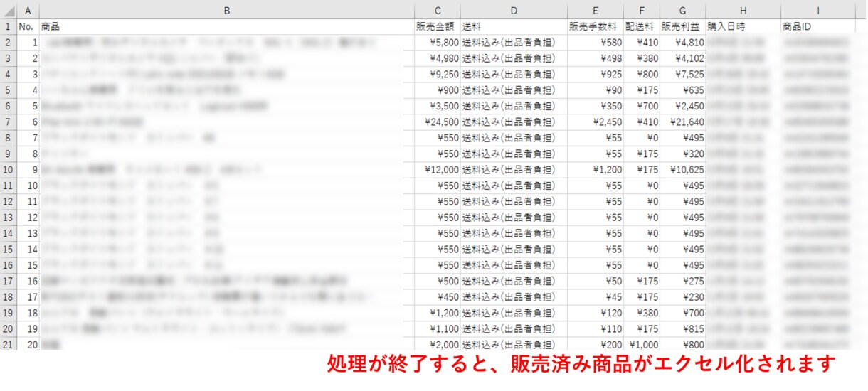Viewport: 868px width, 391px height.
Task: Select the cell showing ¥230
Action: (x=683, y=297)
